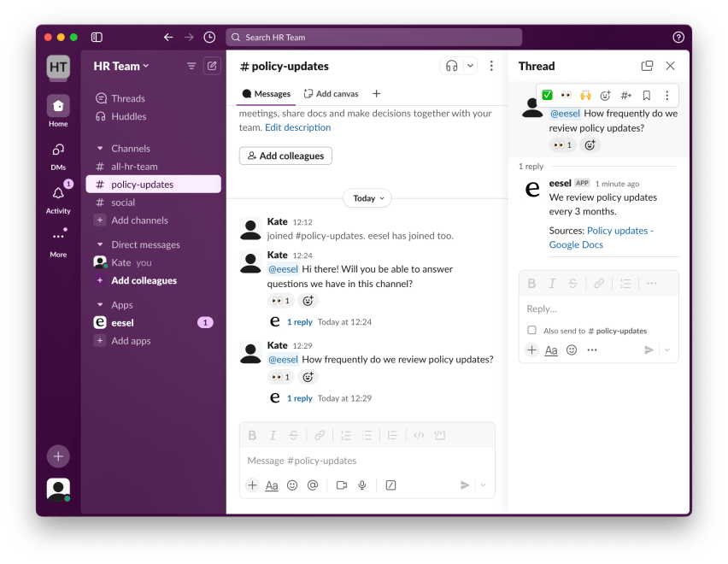The width and height of the screenshot is (728, 564).
Task: Click the DMs icon in left rail
Action: pos(58,155)
